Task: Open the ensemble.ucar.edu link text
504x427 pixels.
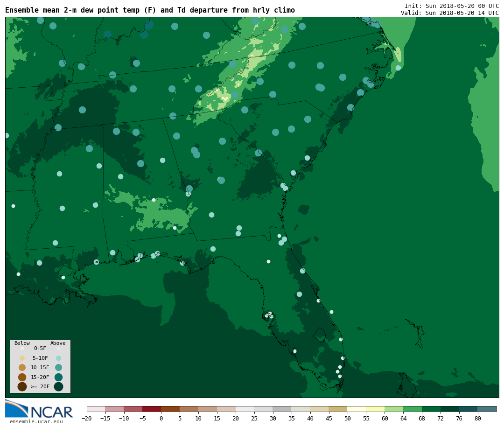Action: (x=36, y=421)
